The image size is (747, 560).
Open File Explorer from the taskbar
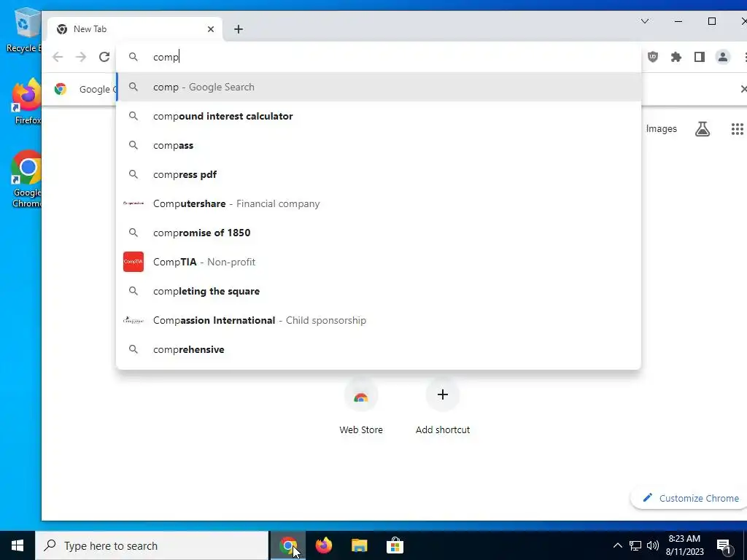click(359, 545)
